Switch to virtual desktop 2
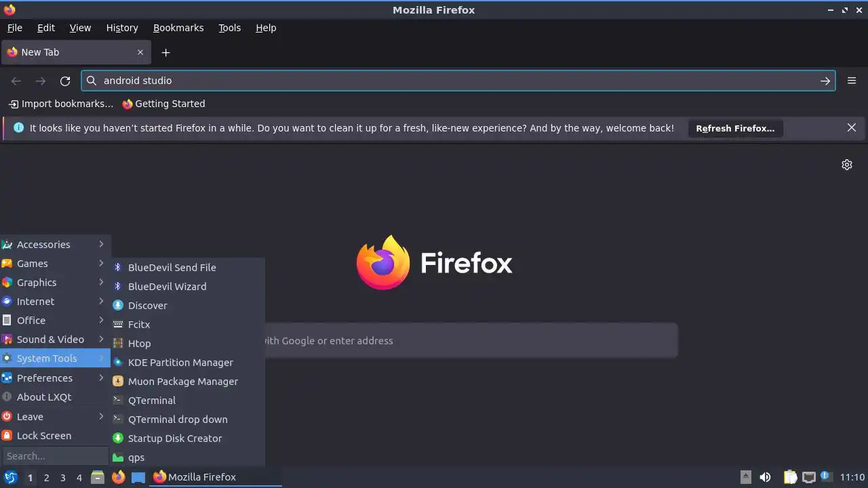This screenshot has height=488, width=868. pos(46,478)
